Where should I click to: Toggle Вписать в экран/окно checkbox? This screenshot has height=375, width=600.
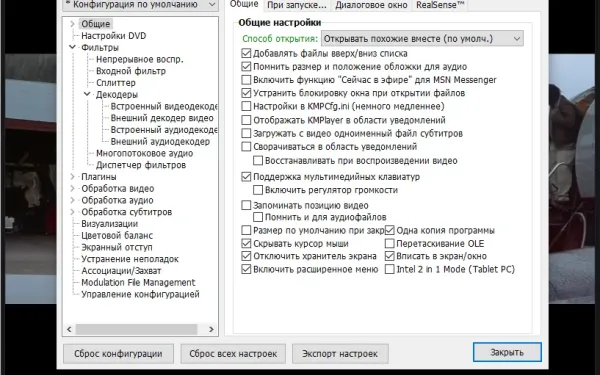[x=390, y=256]
